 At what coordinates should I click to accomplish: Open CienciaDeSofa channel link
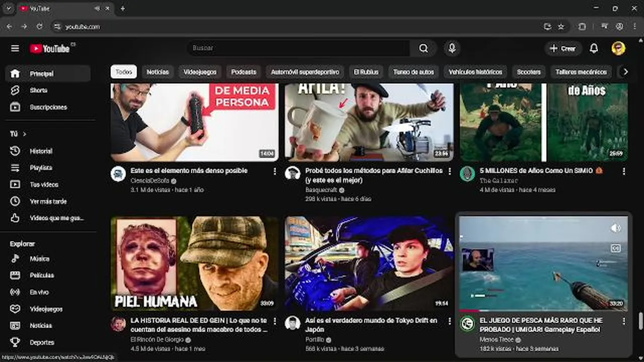[150, 180]
